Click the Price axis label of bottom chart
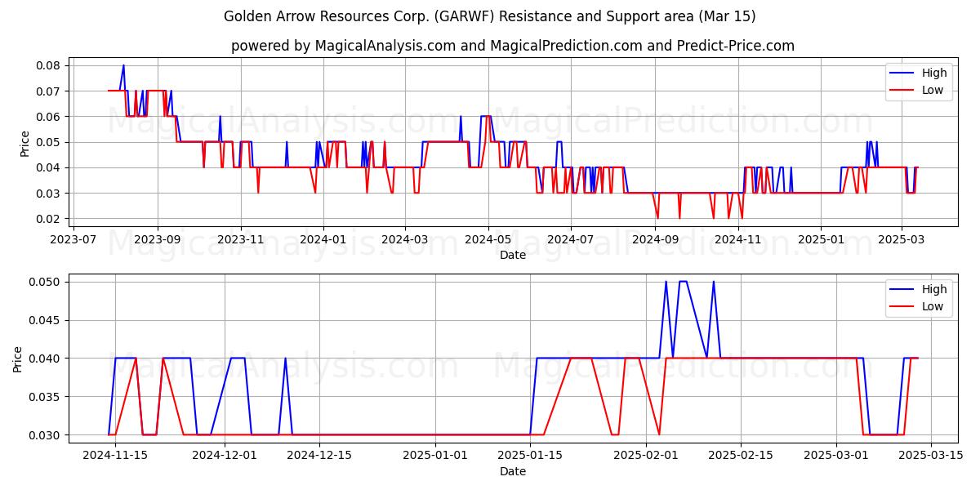 (18, 359)
